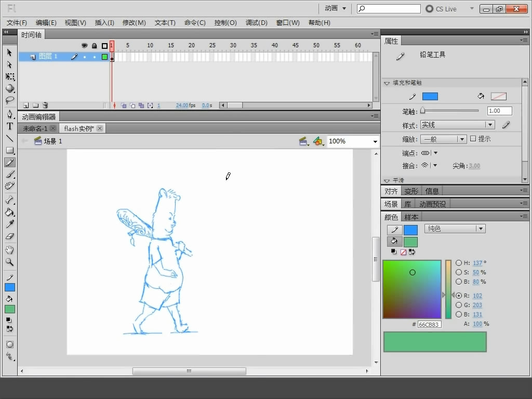Screen dimensions: 532x399
Task: Select the Pen tool in toolbox
Action: point(9,114)
